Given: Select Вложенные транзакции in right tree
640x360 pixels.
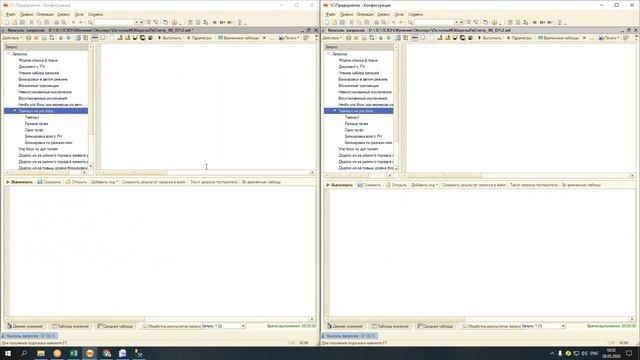Looking at the screenshot, I should (x=358, y=86).
